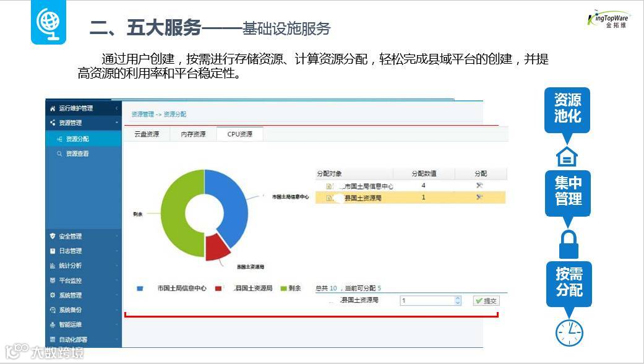Collapse the 资源管理 dropdown arrow

[x=117, y=123]
